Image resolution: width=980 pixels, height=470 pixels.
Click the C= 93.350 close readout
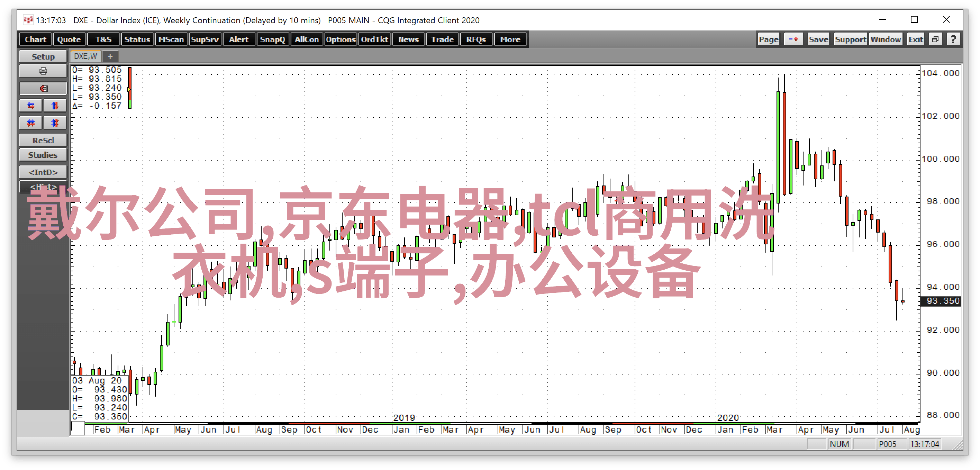[x=100, y=416]
